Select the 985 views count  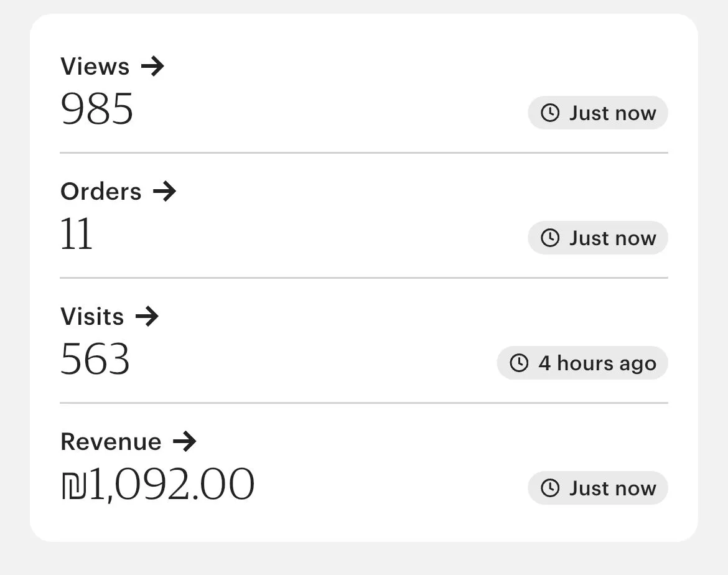pyautogui.click(x=97, y=110)
